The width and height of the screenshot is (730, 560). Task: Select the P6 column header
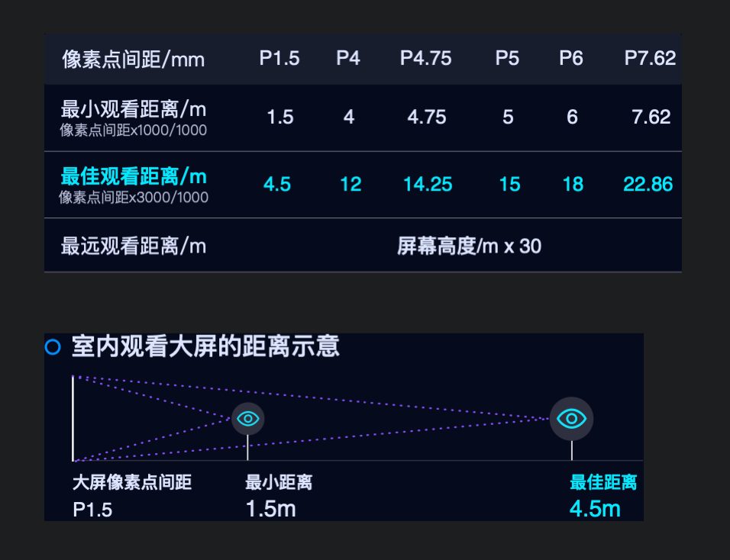pos(570,58)
